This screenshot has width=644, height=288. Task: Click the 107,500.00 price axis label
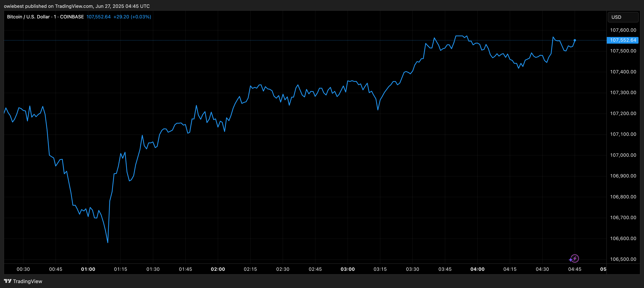(x=623, y=51)
